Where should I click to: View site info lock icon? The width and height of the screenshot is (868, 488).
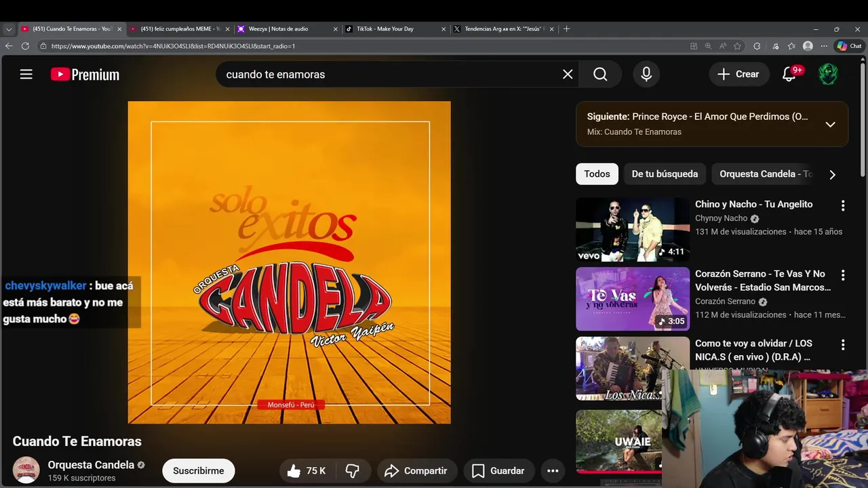coord(43,46)
